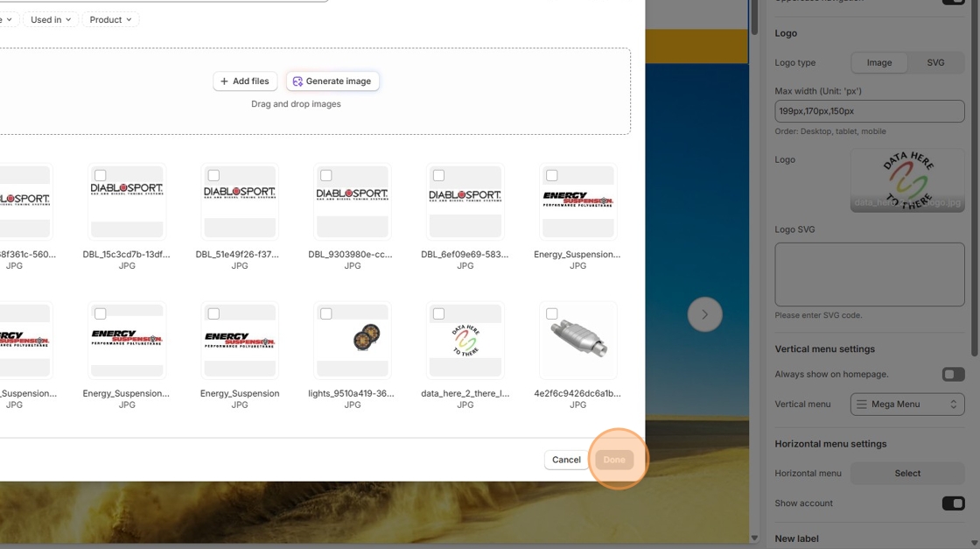Select checkbox for lights_9510a419-36 image

326,313
